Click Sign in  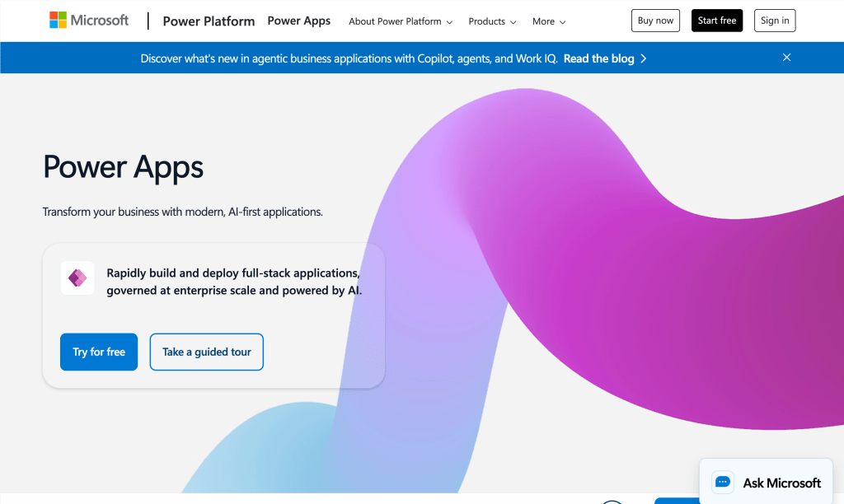[774, 20]
